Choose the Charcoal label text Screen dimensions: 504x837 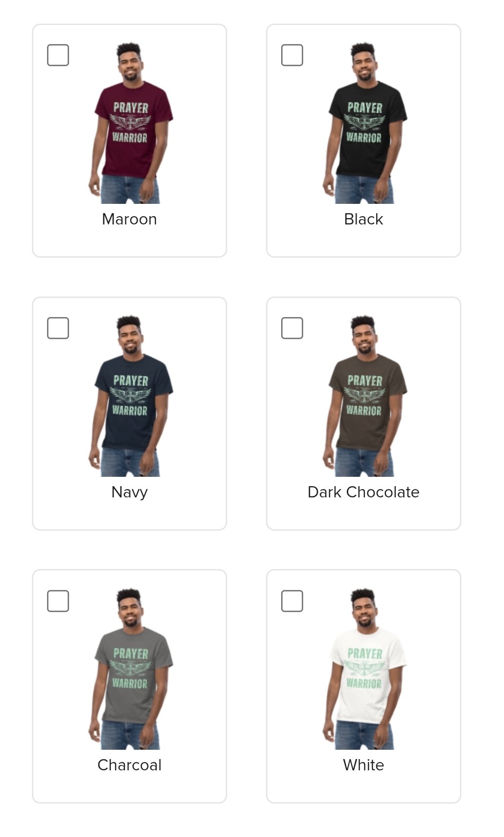click(x=129, y=765)
